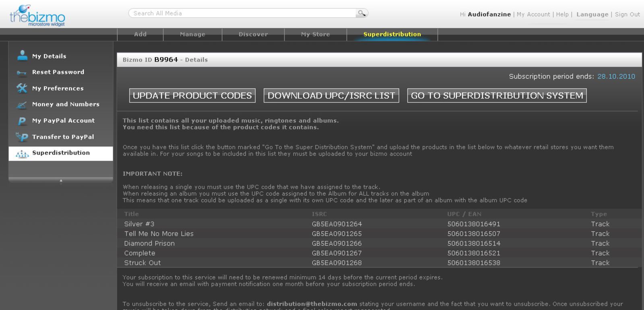
Task: Click the Type column header
Action: (x=599, y=214)
